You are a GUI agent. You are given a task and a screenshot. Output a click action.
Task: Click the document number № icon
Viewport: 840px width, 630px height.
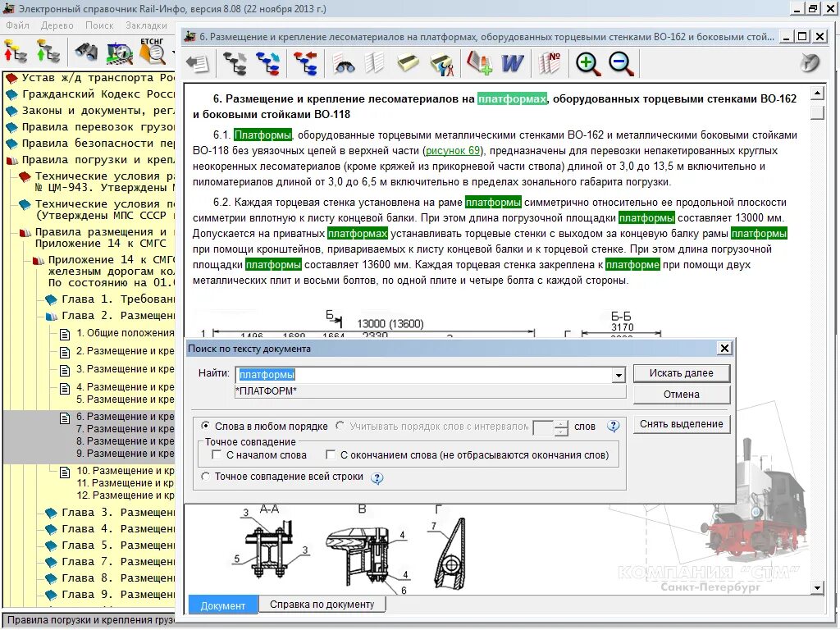tap(550, 63)
